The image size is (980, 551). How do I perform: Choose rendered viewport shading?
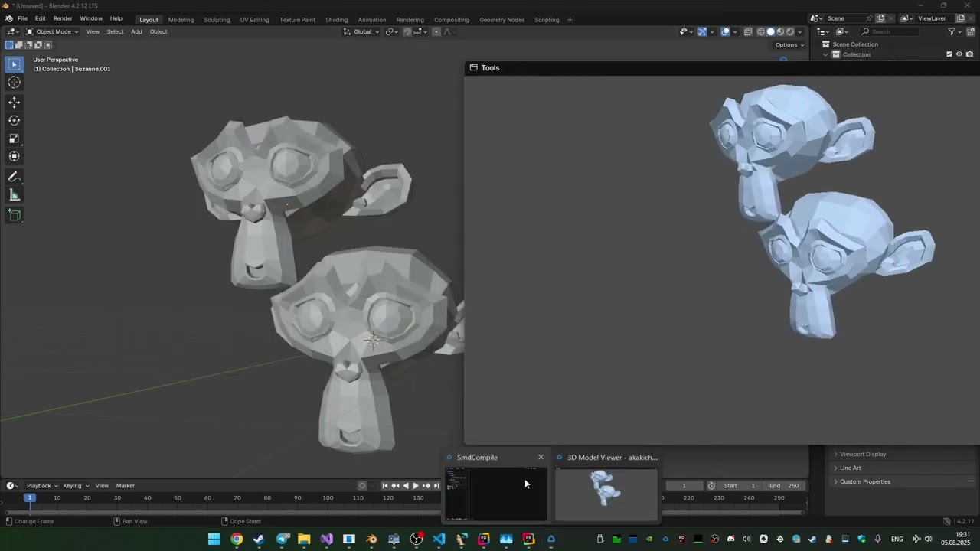[791, 31]
